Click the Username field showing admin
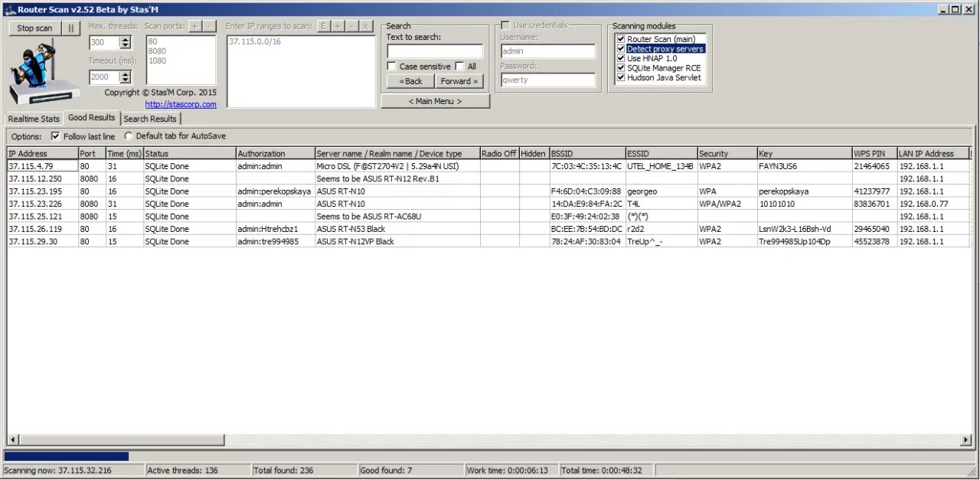 547,51
